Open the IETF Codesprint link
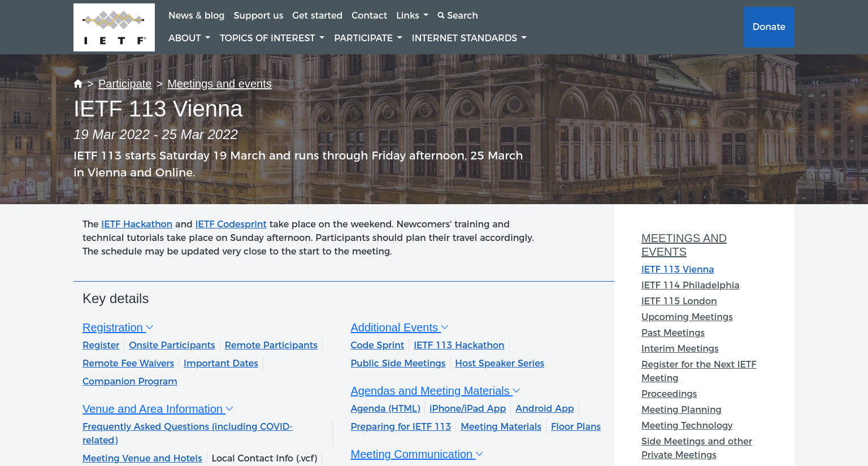 231,224
